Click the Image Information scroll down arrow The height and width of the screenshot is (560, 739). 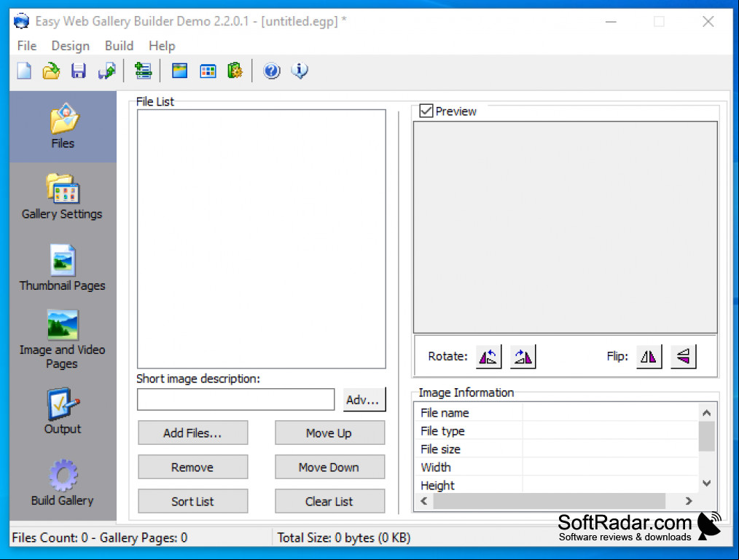(x=706, y=484)
